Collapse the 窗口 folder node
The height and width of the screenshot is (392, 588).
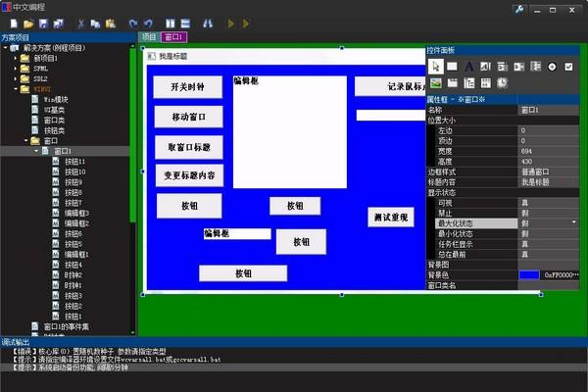pos(25,141)
